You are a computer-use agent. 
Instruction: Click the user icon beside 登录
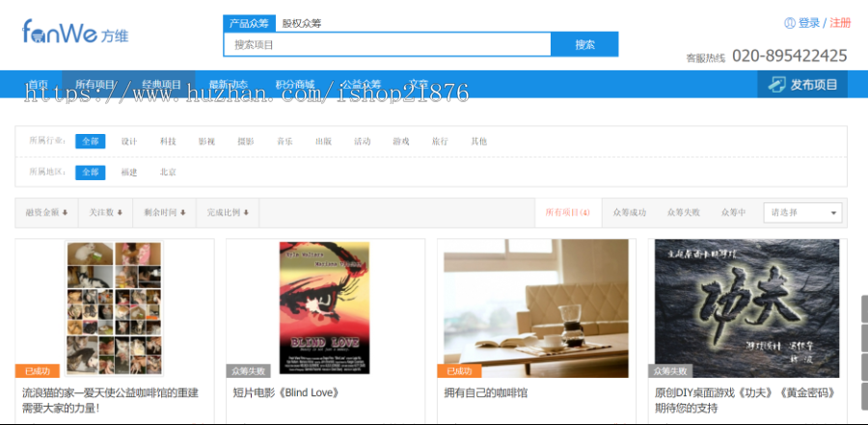coord(789,23)
